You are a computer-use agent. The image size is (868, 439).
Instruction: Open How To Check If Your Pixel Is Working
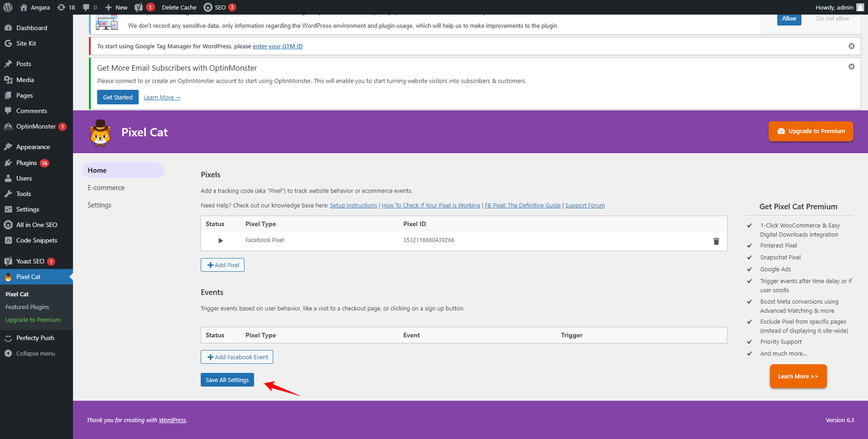[x=431, y=206]
